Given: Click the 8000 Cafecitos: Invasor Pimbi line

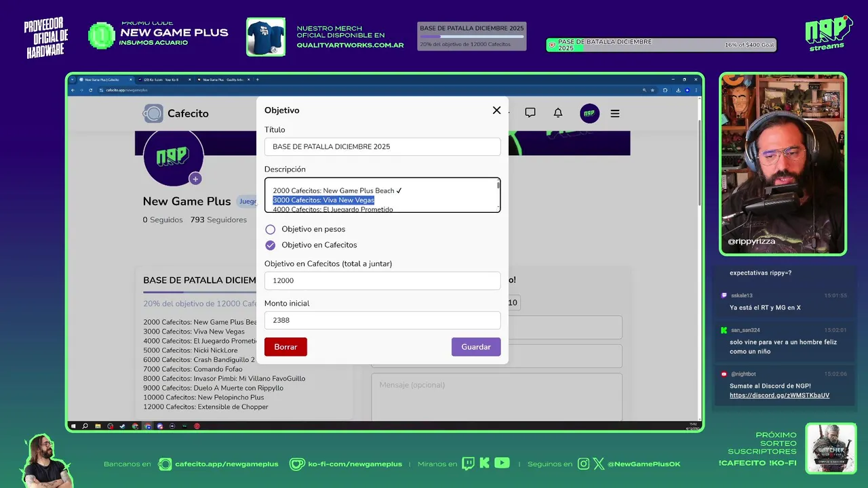Looking at the screenshot, I should [224, 379].
